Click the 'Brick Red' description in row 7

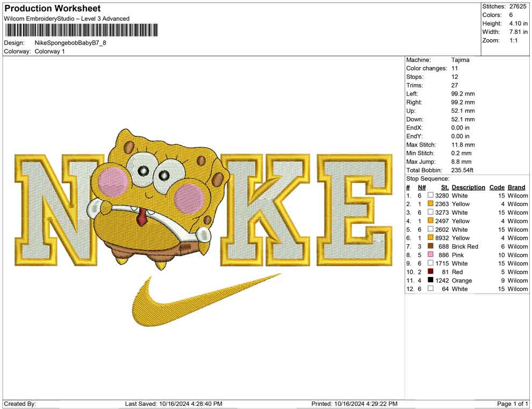(x=465, y=246)
